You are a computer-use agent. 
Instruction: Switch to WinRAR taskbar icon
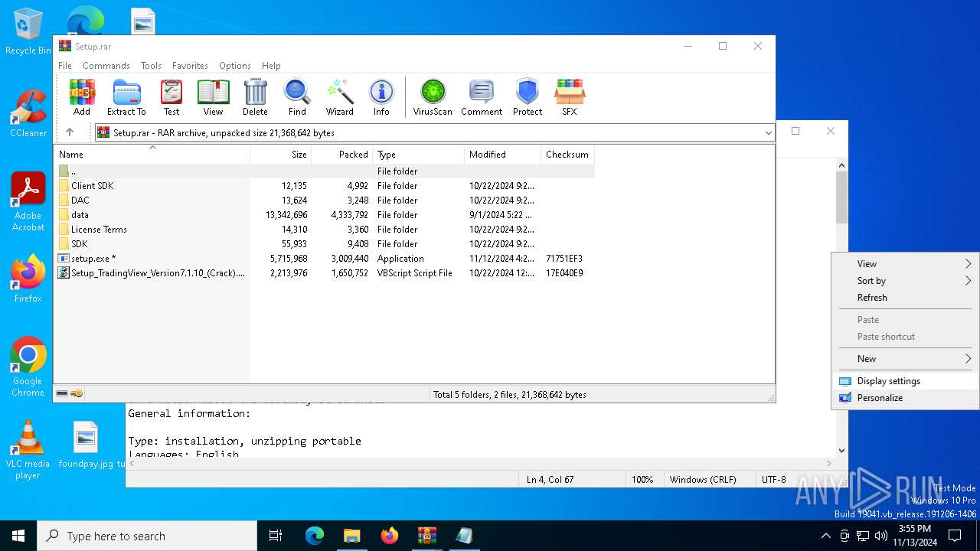pyautogui.click(x=426, y=536)
